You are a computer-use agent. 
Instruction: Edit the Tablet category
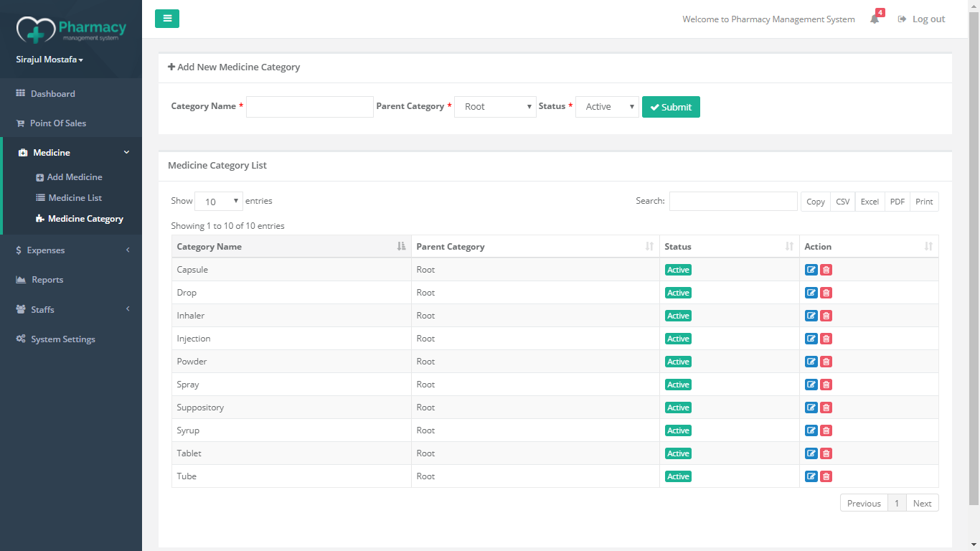811,453
